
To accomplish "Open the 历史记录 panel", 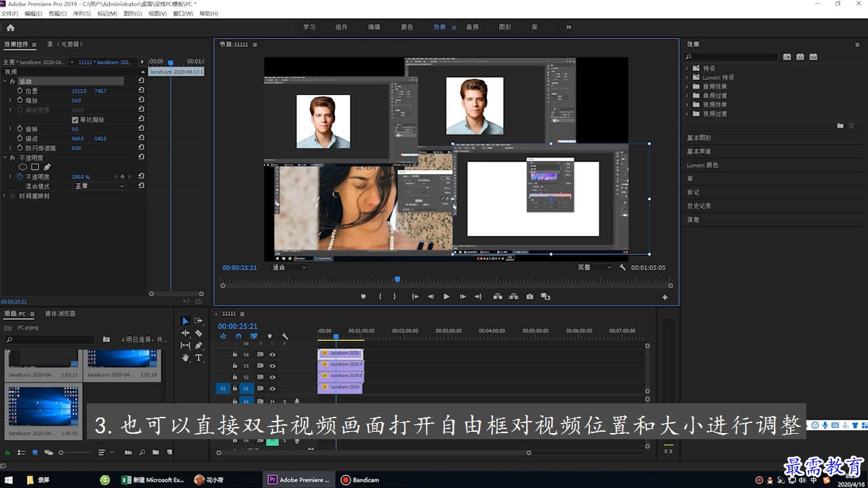I will click(x=699, y=206).
